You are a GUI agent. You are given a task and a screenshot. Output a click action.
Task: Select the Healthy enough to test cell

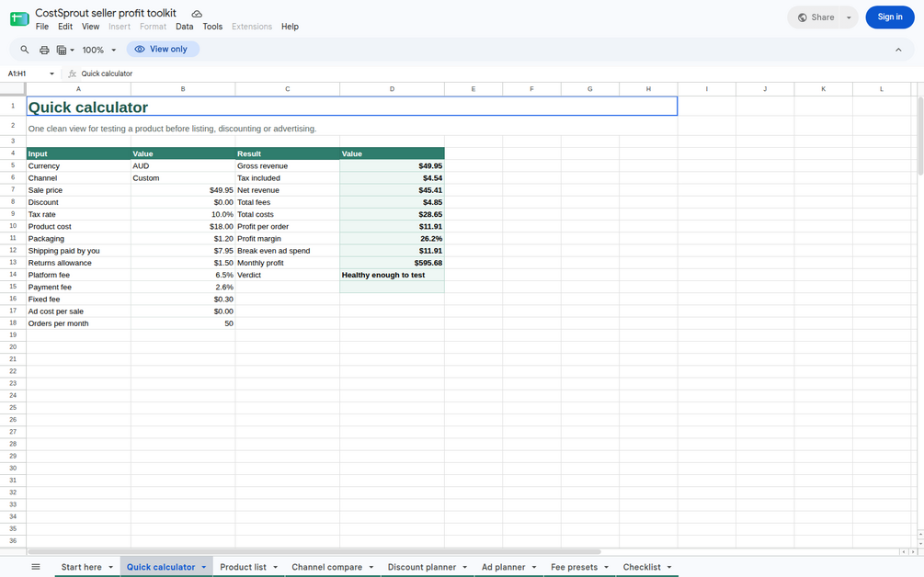coord(392,275)
